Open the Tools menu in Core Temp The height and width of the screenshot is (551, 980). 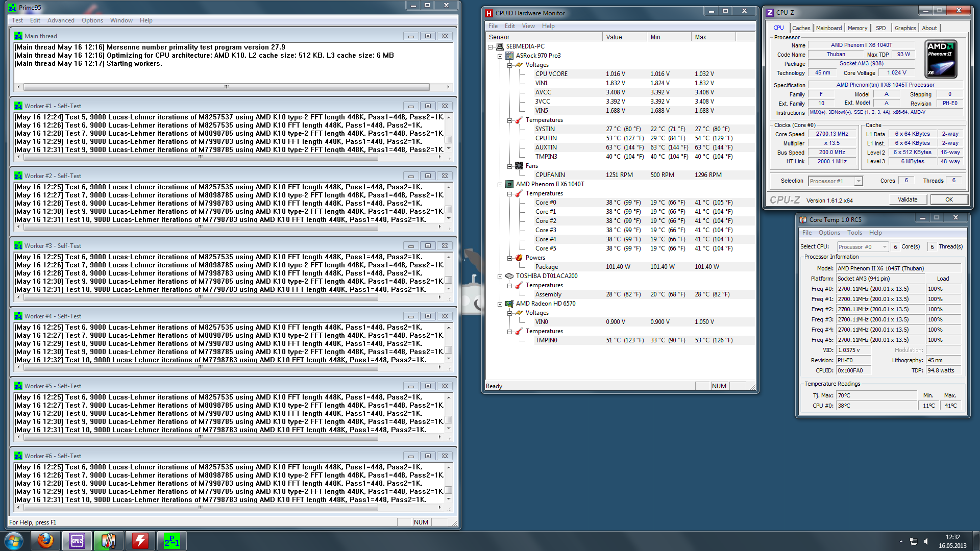pyautogui.click(x=854, y=233)
